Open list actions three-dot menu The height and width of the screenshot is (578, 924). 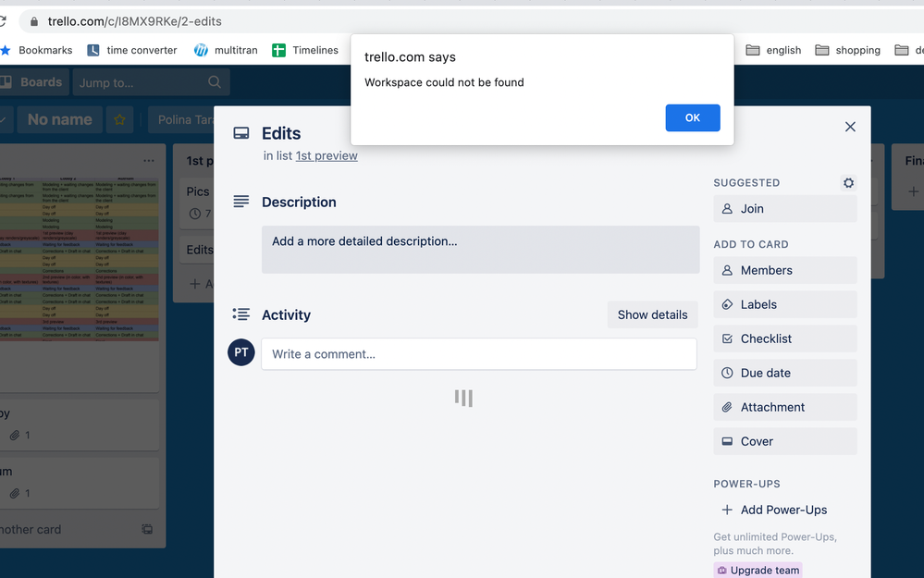tap(149, 160)
